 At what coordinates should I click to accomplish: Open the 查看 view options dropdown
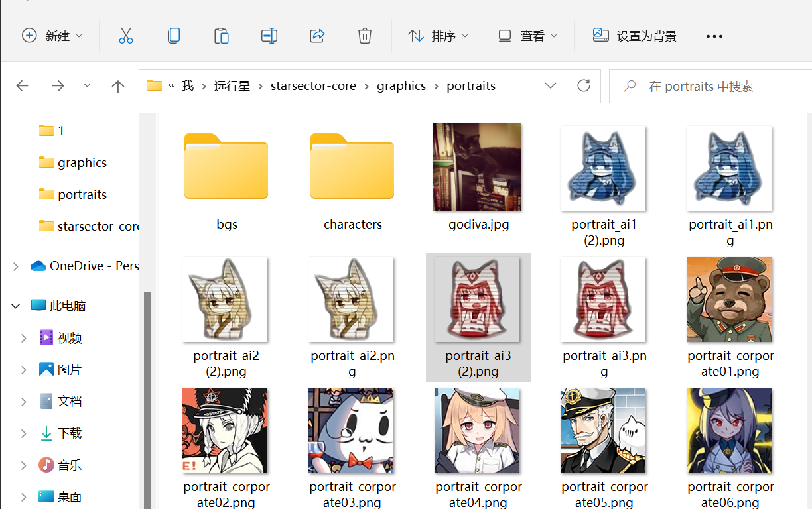527,36
